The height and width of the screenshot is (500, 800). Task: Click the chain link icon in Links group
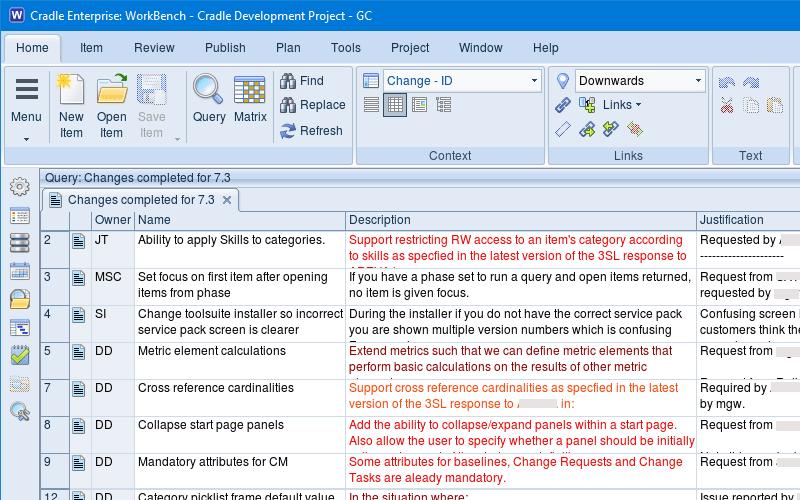click(562, 105)
